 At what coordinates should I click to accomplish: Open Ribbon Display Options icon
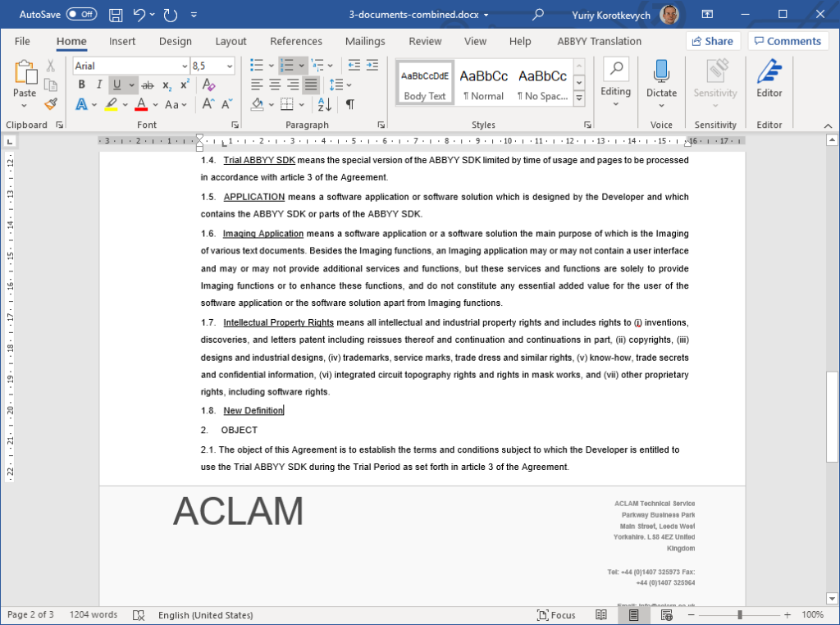[707, 15]
